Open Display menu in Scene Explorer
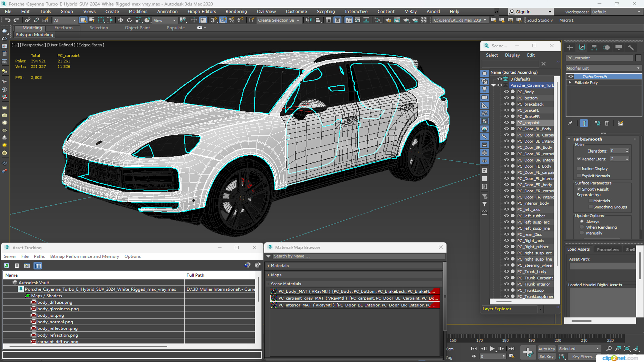Image resolution: width=644 pixels, height=362 pixels. (512, 55)
